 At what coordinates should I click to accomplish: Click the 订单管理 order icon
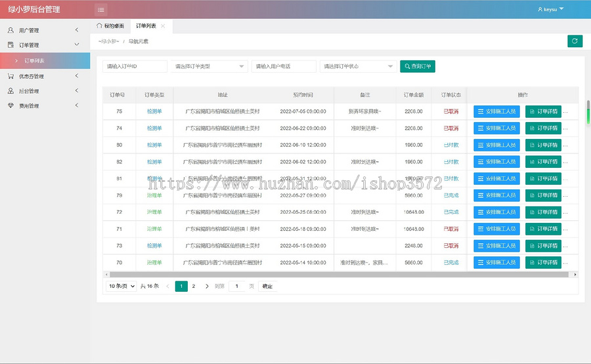point(11,45)
